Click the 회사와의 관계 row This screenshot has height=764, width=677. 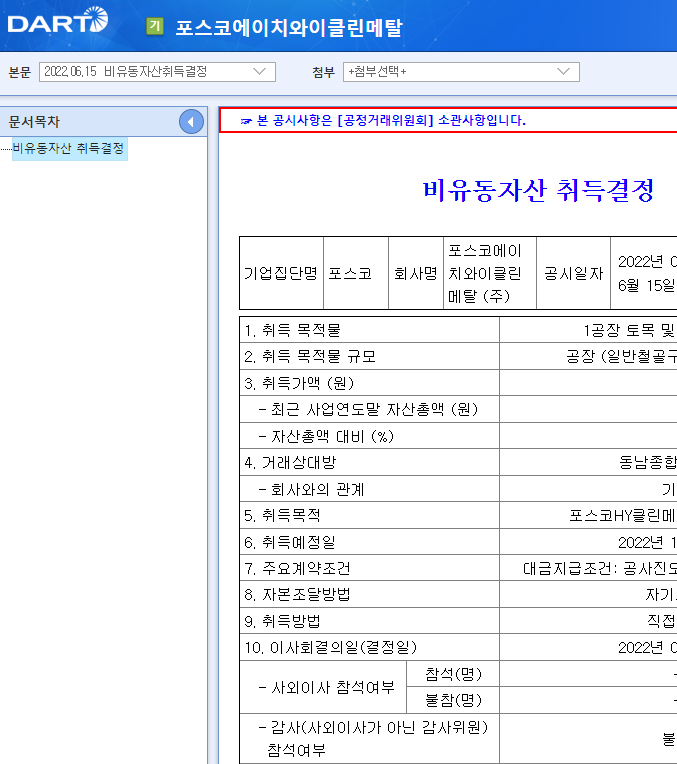[x=369, y=489]
